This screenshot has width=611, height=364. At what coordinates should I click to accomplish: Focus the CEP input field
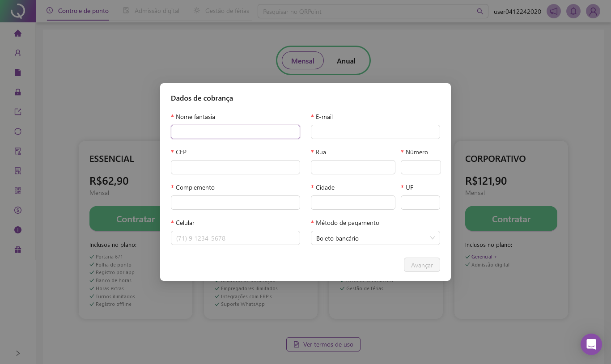pos(235,167)
